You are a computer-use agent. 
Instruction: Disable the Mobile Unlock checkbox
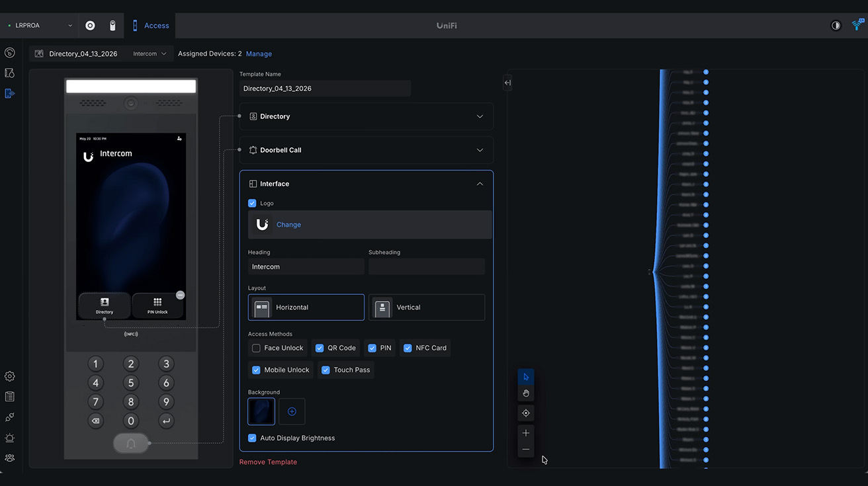click(256, 370)
